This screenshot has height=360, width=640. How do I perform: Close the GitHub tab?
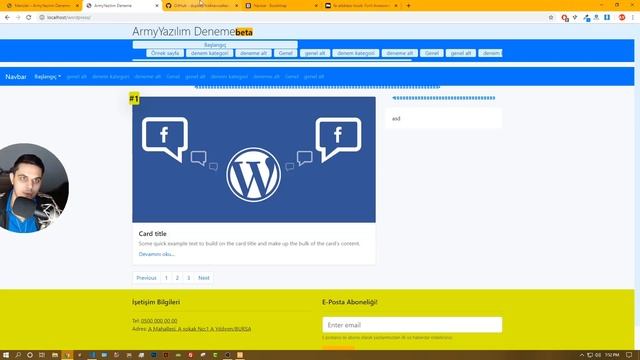click(236, 6)
